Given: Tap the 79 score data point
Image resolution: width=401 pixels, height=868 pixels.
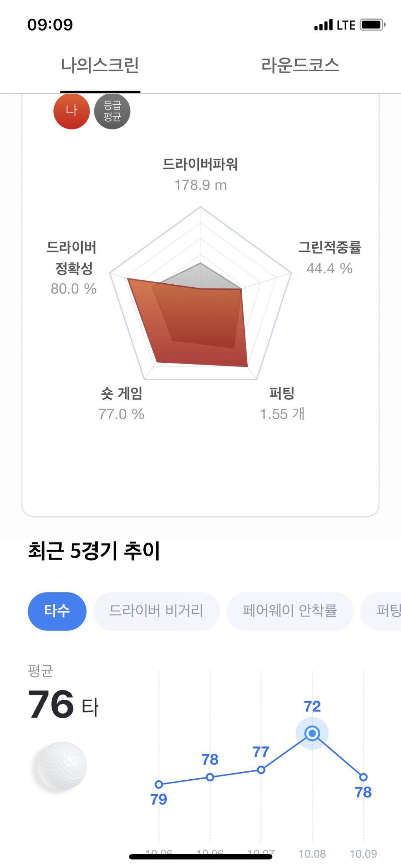Looking at the screenshot, I should [159, 784].
